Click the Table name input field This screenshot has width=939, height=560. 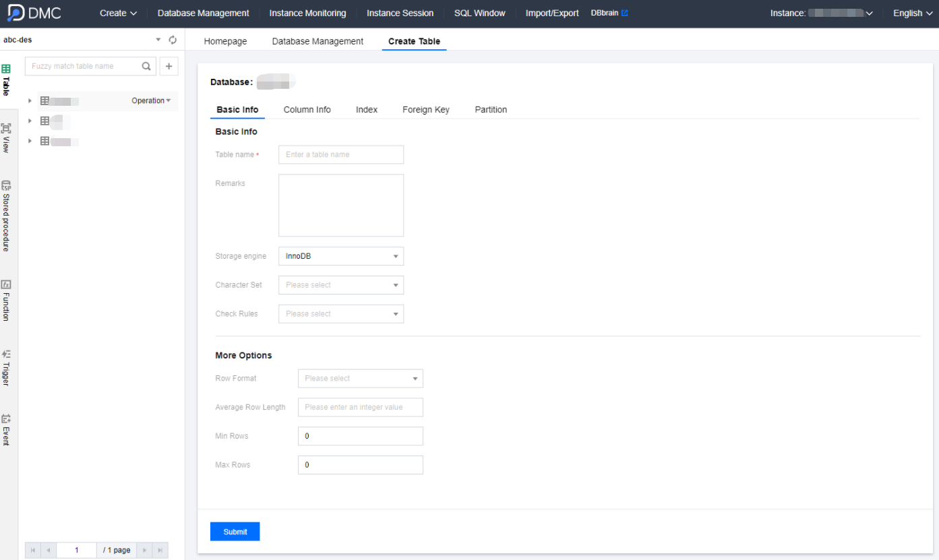(x=341, y=154)
